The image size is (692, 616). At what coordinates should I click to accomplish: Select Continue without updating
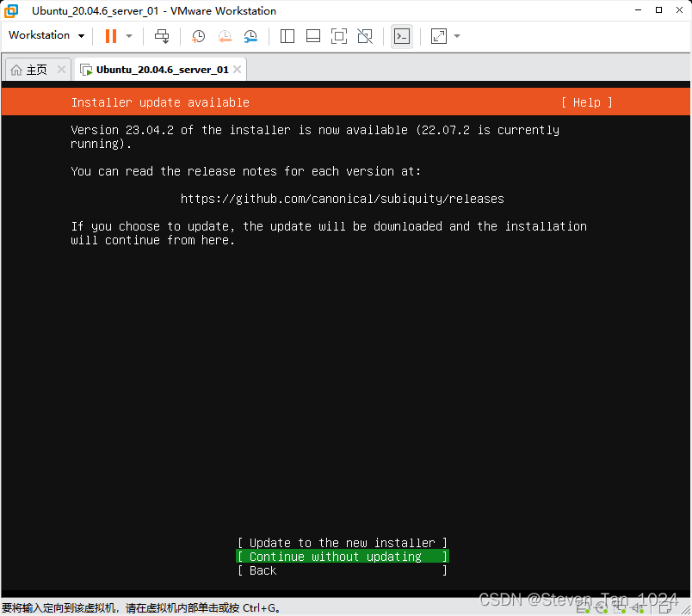click(x=343, y=557)
